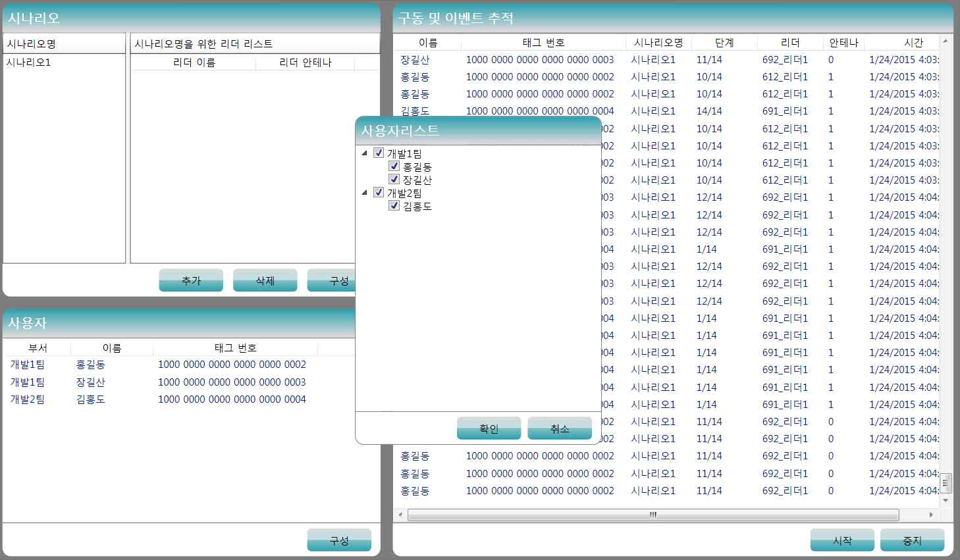Collapse the 개발1팀 tree node
960x560 pixels.
(x=365, y=153)
